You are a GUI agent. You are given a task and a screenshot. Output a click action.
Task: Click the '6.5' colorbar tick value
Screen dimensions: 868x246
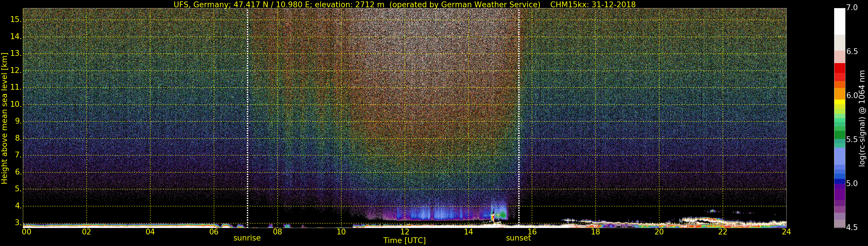coord(852,51)
